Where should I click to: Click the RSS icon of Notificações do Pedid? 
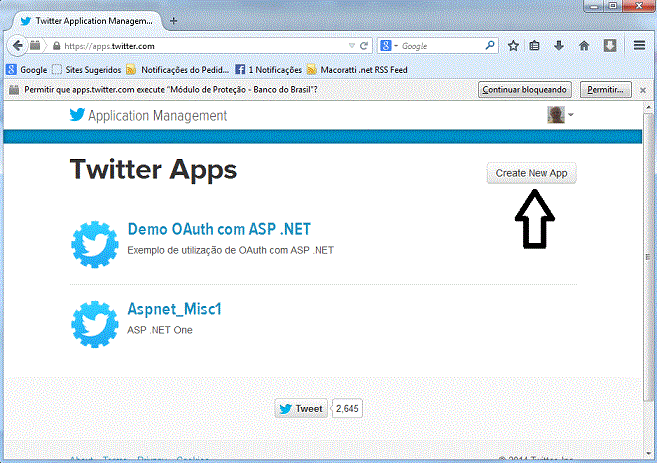131,70
